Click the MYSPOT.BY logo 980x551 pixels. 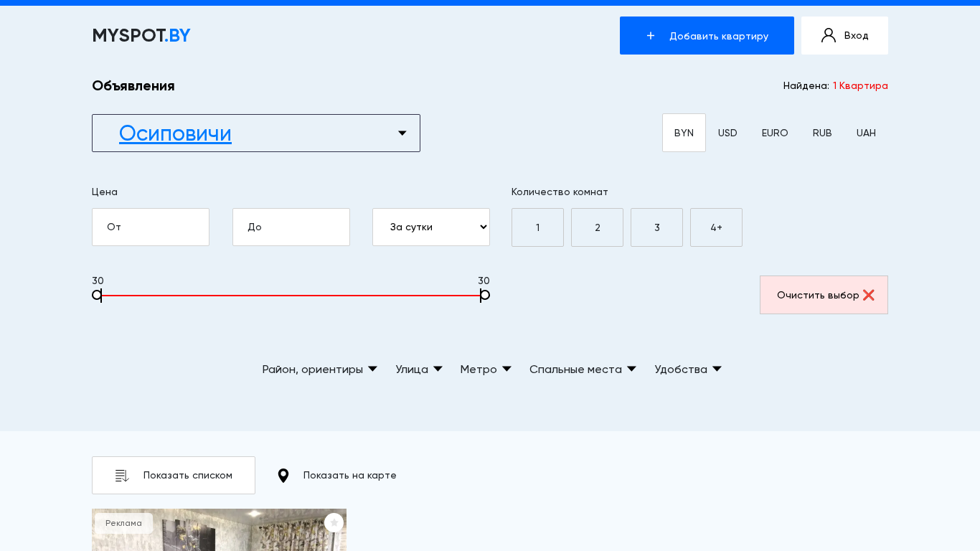141,36
